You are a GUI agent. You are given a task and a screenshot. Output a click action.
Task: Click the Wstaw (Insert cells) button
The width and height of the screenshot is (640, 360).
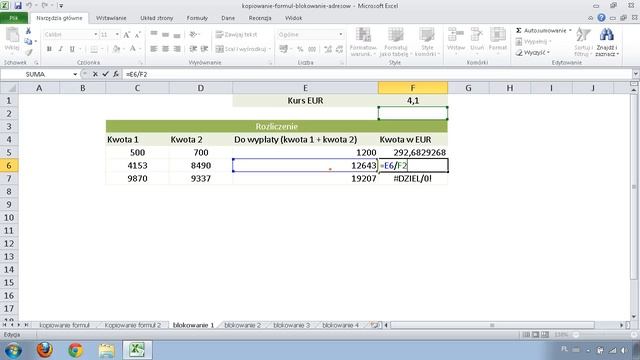[x=456, y=40]
